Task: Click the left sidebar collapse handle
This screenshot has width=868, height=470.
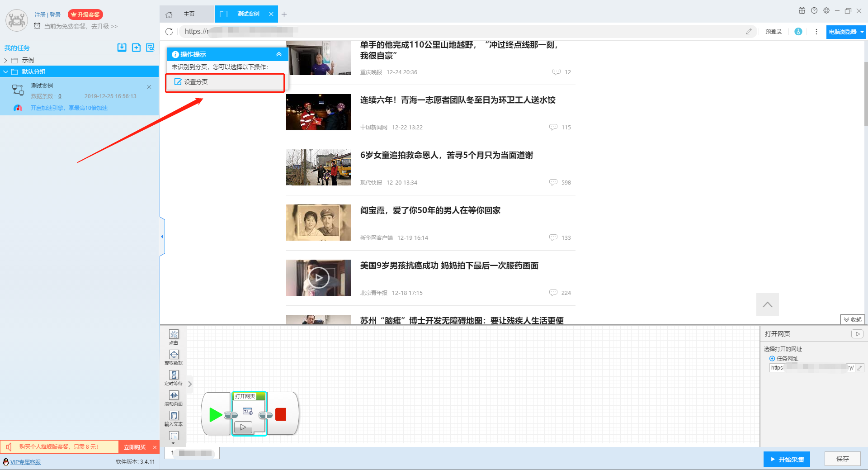Action: click(x=162, y=237)
